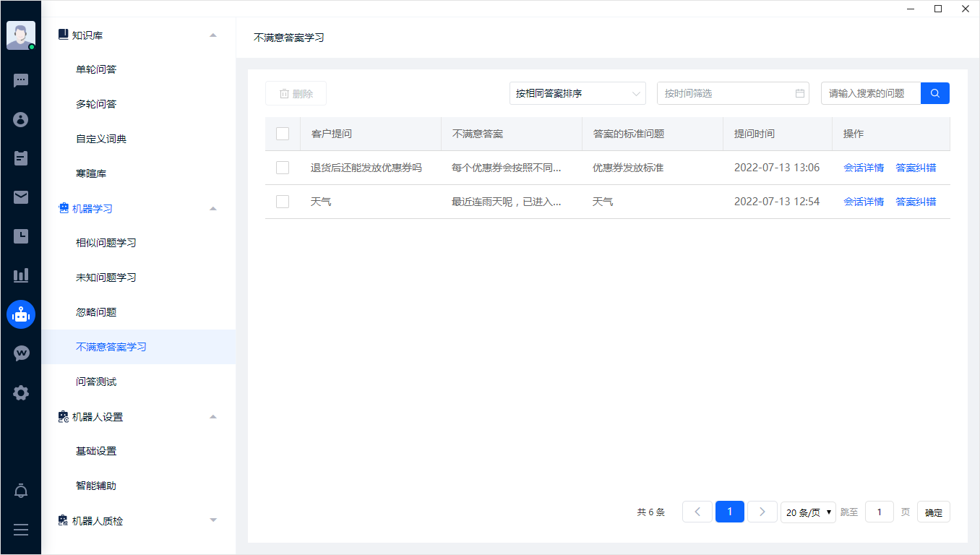Image resolution: width=980 pixels, height=555 pixels.
Task: Go to the next page arrow
Action: pos(762,512)
